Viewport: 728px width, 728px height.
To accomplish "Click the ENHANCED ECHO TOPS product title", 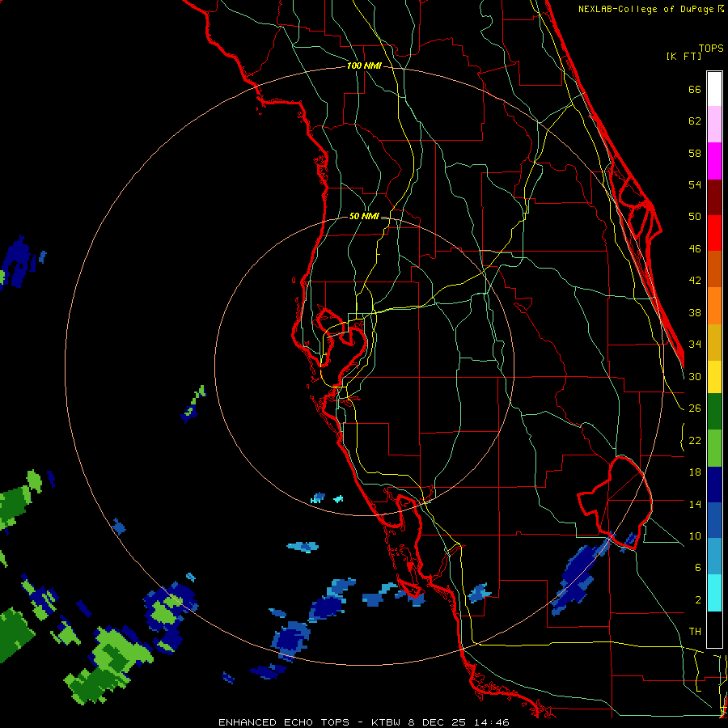I will click(x=284, y=722).
